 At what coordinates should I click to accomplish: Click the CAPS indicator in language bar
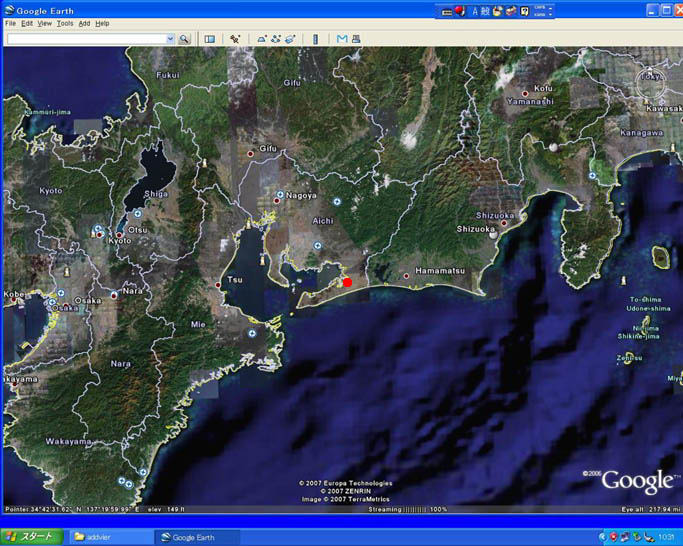tap(540, 8)
